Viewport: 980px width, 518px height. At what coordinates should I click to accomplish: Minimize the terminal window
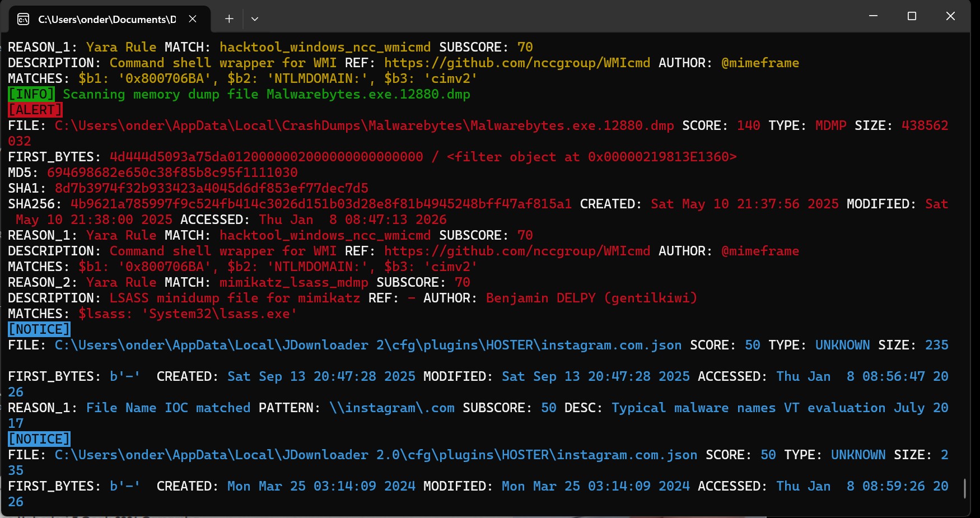coord(873,16)
